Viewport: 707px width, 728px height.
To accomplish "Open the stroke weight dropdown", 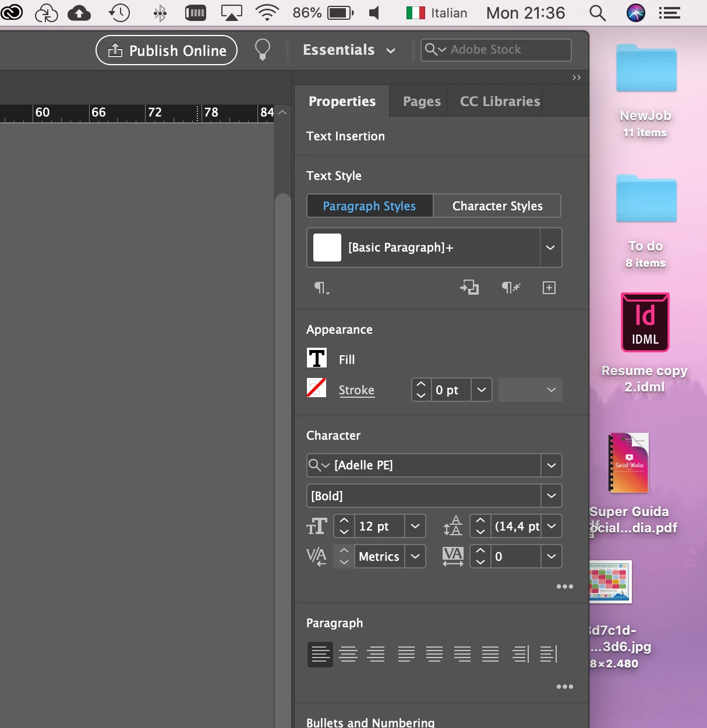I will tap(482, 390).
